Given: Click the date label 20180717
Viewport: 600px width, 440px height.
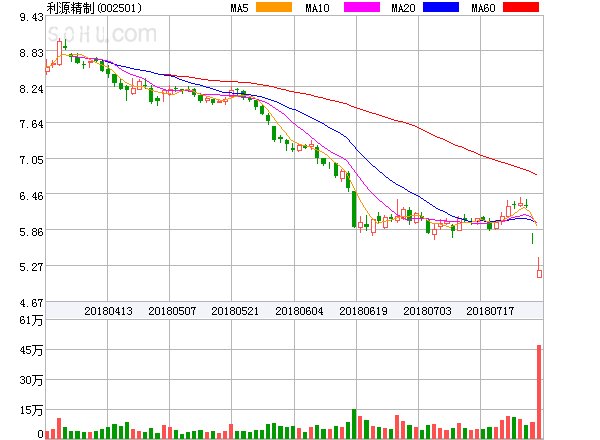Looking at the screenshot, I should [490, 311].
